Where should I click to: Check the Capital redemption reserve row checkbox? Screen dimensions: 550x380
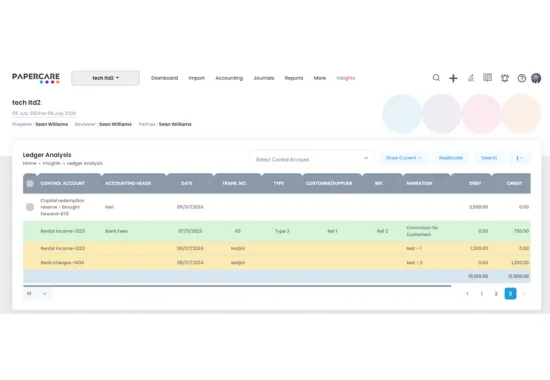(x=30, y=207)
